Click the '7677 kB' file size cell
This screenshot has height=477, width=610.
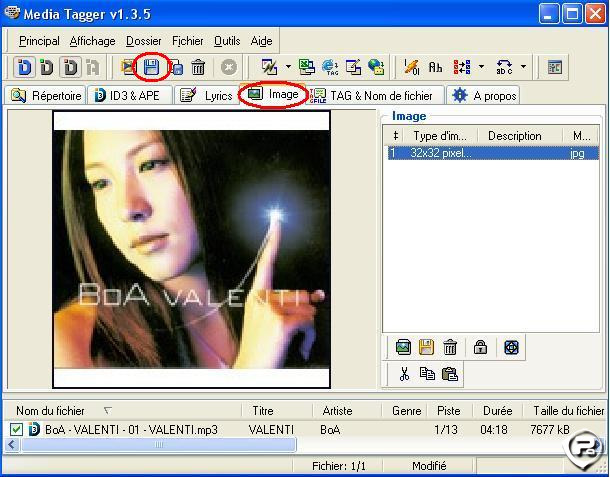550,430
